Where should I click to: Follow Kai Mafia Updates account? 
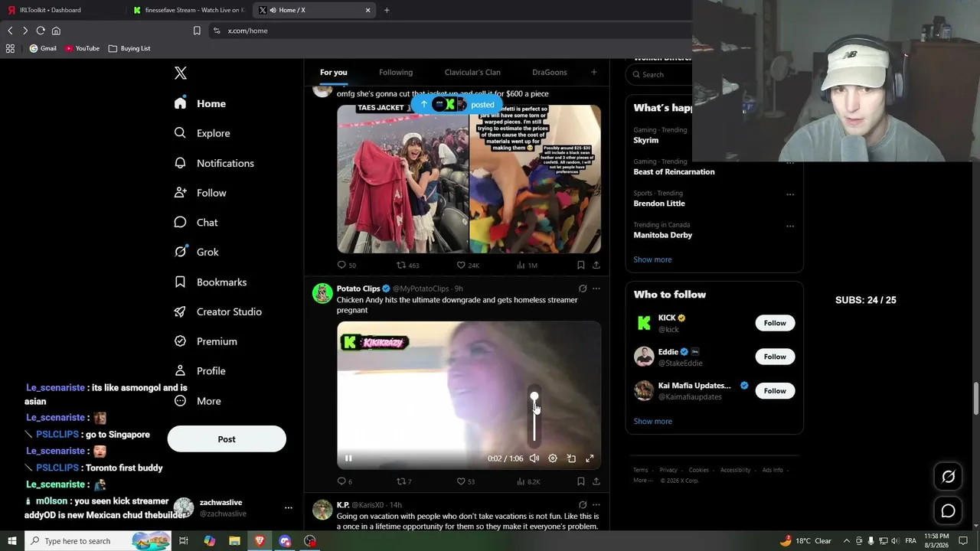click(x=775, y=391)
